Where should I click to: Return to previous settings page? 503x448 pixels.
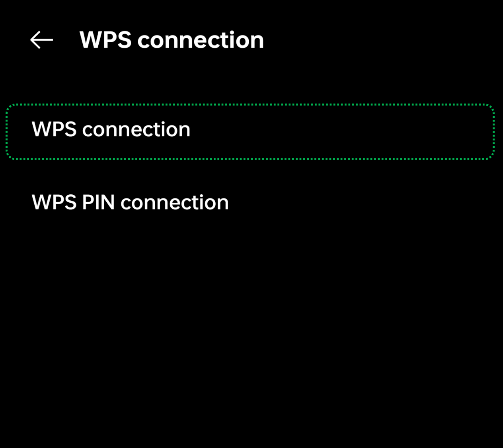tap(41, 40)
